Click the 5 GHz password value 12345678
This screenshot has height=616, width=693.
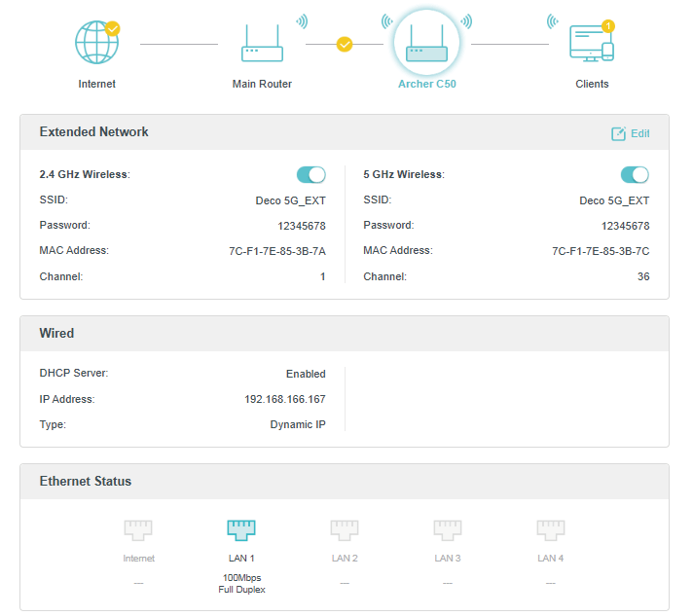626,226
